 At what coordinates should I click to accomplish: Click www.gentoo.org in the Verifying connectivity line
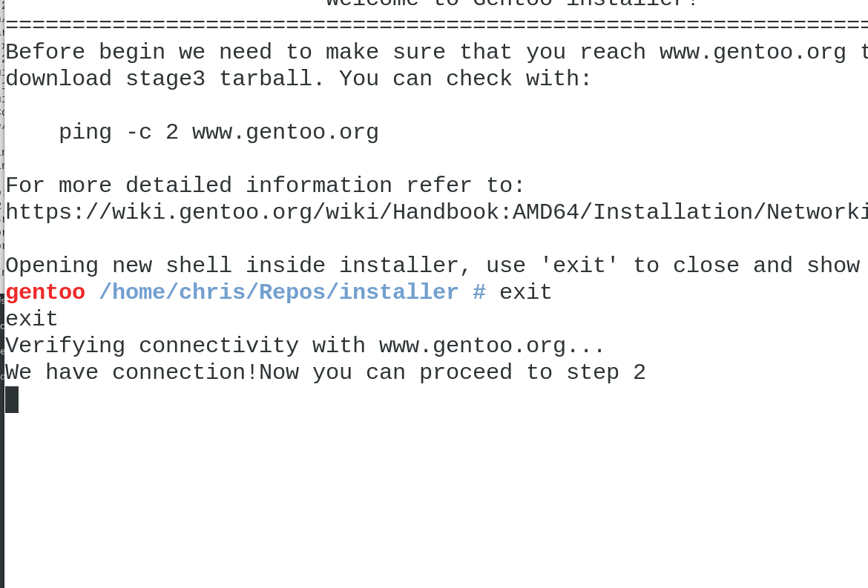tap(472, 346)
